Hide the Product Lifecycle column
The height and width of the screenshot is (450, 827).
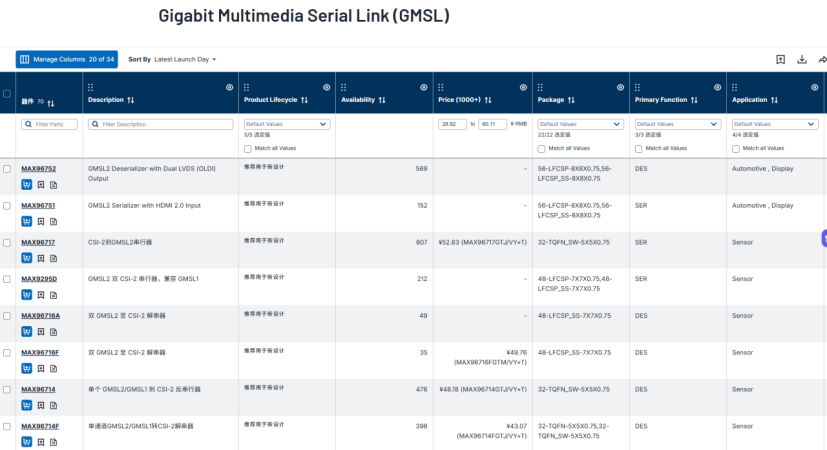[326, 88]
